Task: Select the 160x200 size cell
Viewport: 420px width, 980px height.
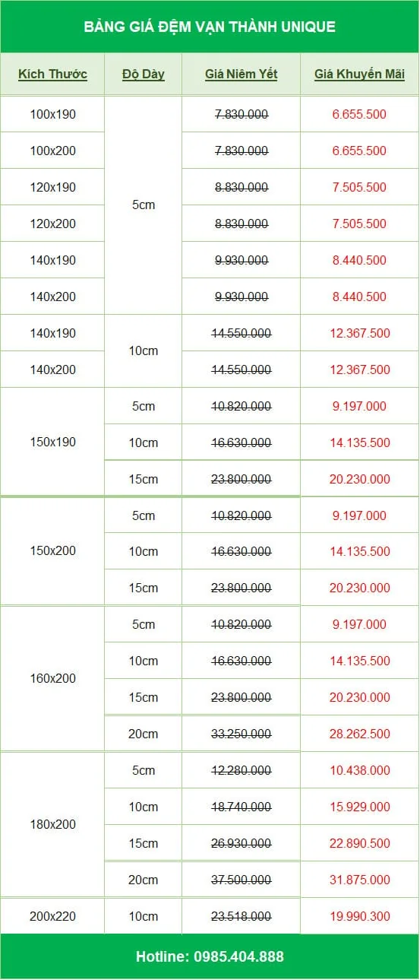Action: [52, 678]
